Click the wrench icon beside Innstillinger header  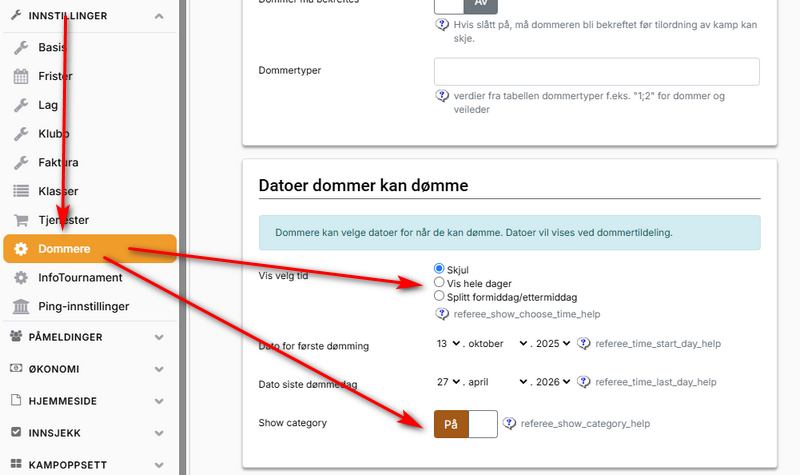coord(16,15)
